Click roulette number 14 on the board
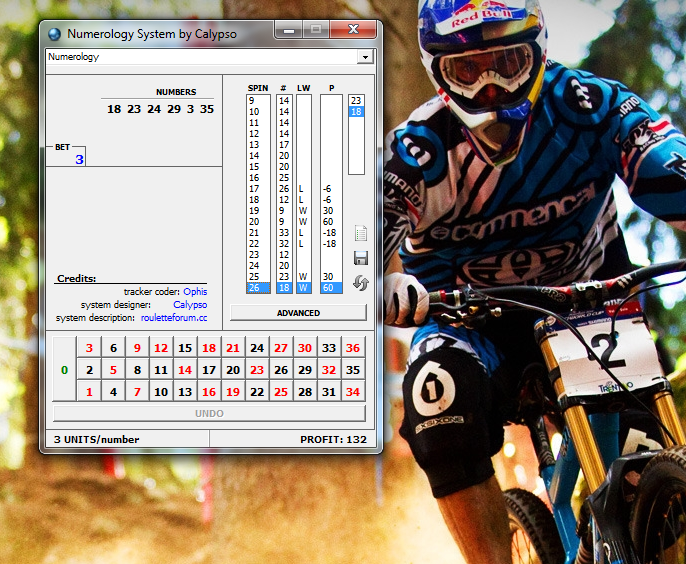 pyautogui.click(x=185, y=370)
